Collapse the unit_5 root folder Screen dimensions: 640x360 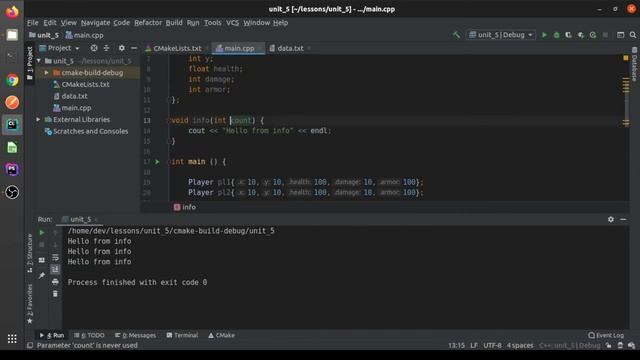click(x=39, y=61)
